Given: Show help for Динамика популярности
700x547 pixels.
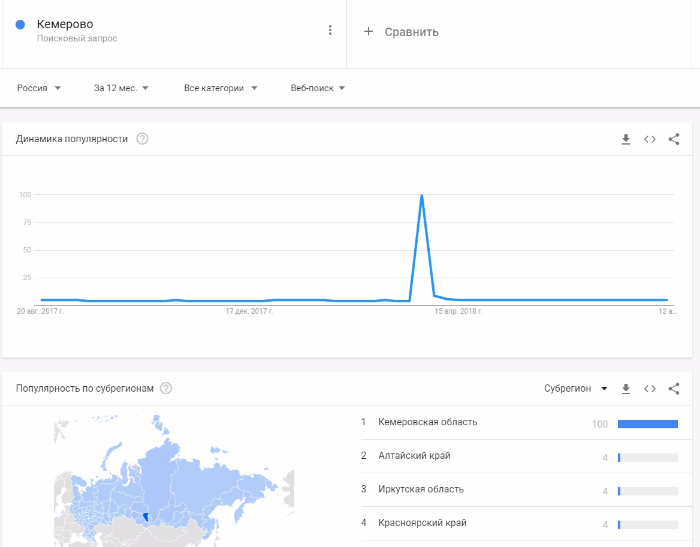Looking at the screenshot, I should [x=142, y=139].
